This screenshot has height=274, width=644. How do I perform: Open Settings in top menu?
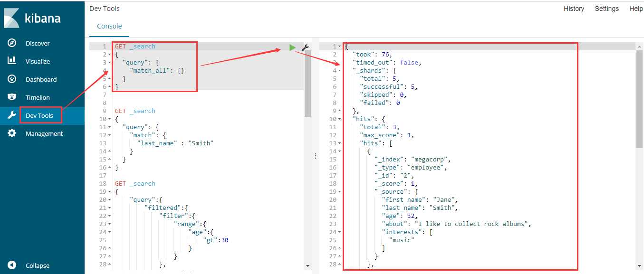[607, 9]
